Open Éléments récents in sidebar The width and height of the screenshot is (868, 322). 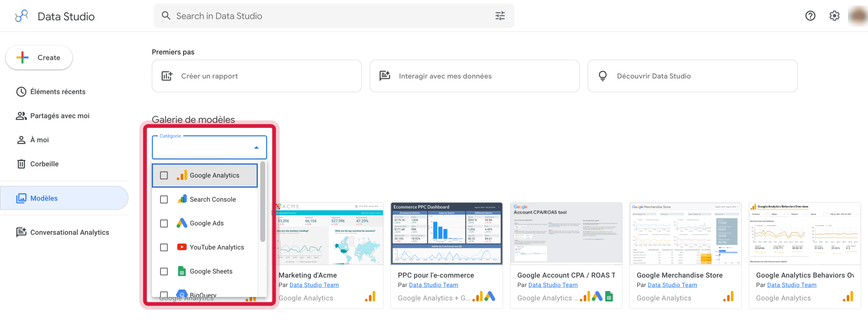(x=51, y=92)
